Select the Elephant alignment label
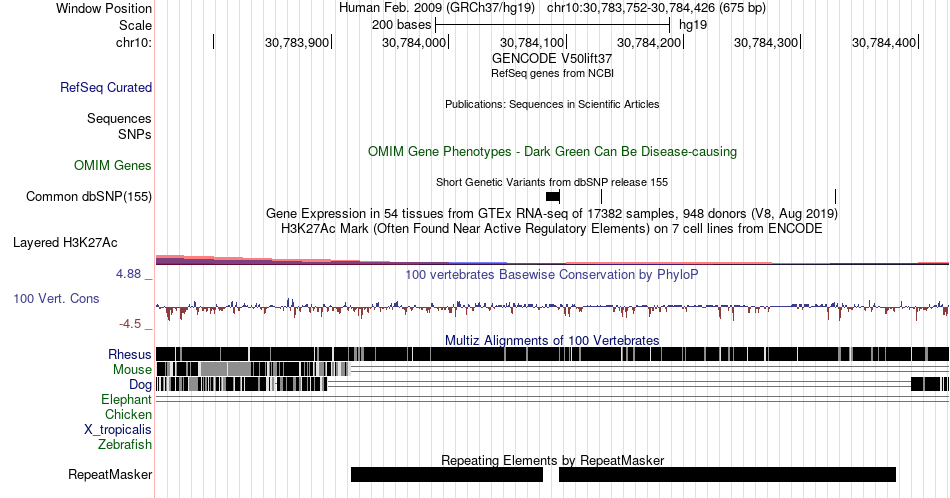This screenshot has height=498, width=950. [x=127, y=399]
